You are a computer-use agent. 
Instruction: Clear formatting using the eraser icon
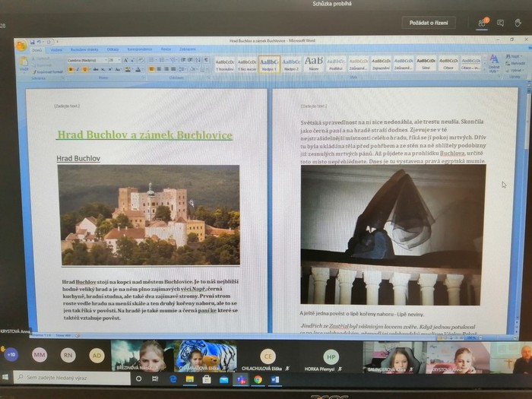(141, 60)
